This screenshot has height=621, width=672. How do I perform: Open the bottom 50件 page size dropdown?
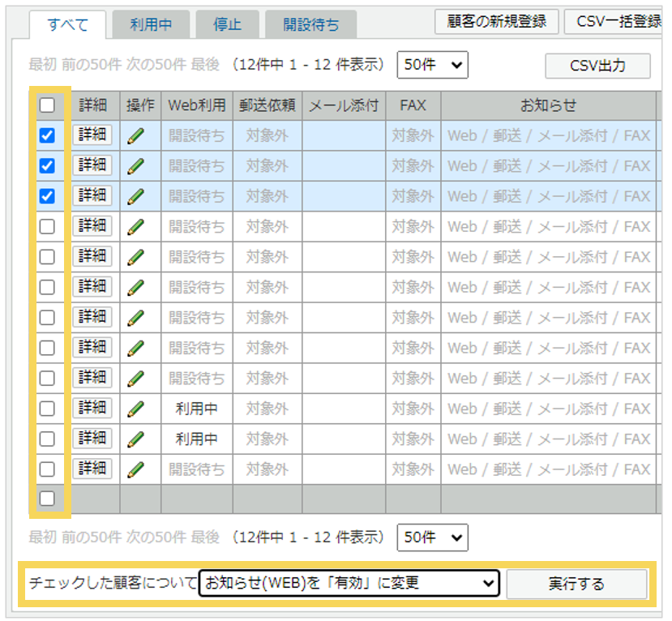coord(433,537)
